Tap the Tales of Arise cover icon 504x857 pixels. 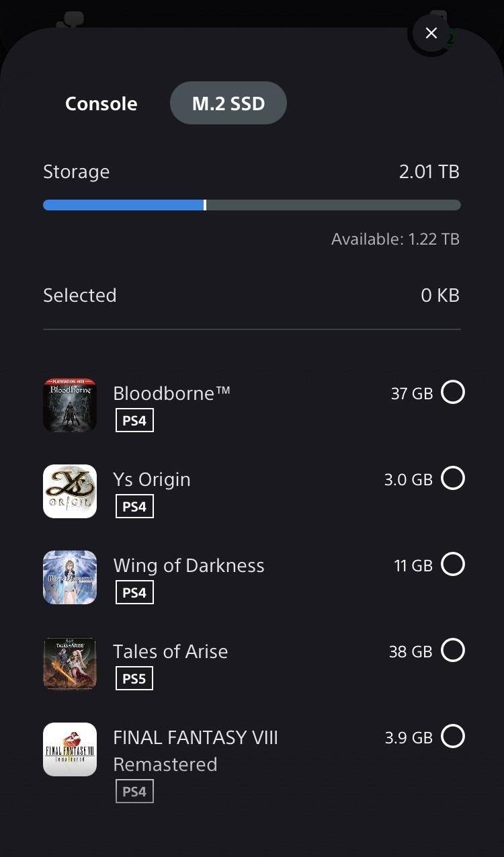click(x=70, y=663)
